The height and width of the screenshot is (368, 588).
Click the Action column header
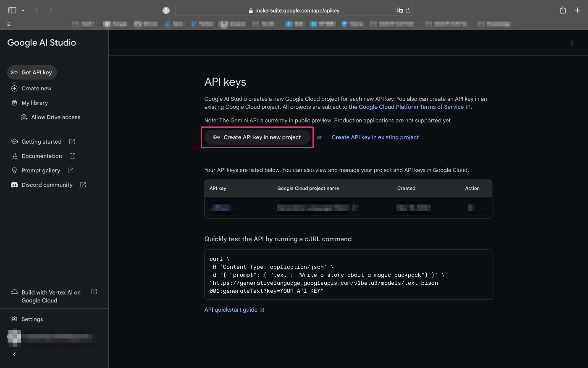(x=472, y=188)
